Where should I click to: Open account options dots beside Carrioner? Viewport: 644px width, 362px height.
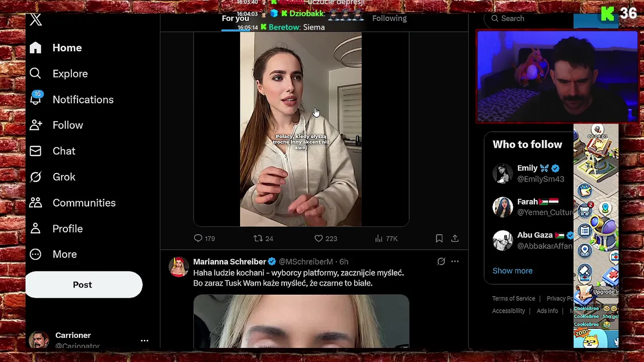coord(144,340)
